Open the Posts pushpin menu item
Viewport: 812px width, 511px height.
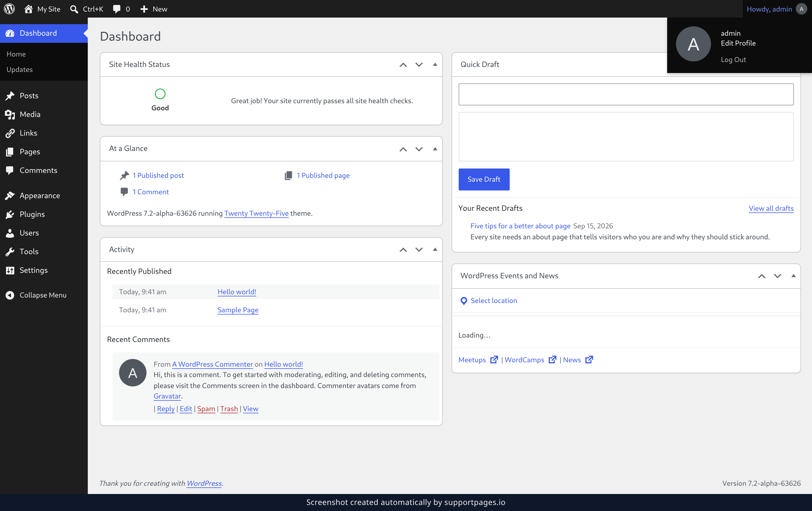pos(44,96)
